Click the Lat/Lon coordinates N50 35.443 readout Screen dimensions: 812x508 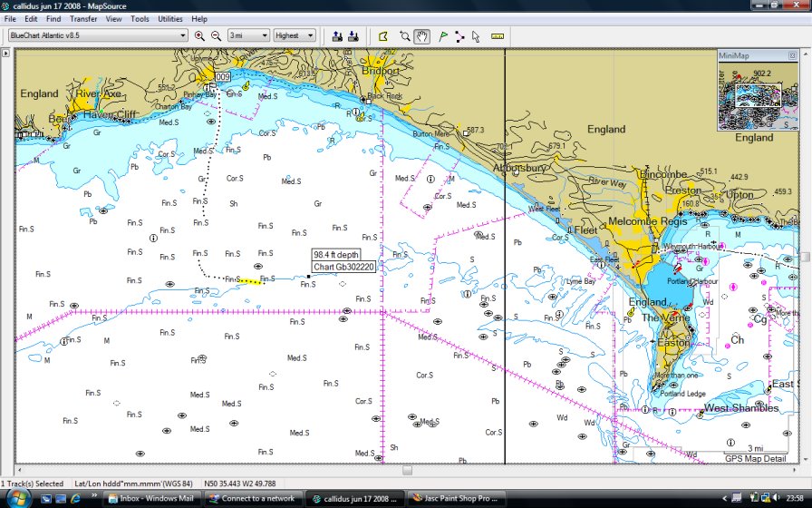pos(240,484)
